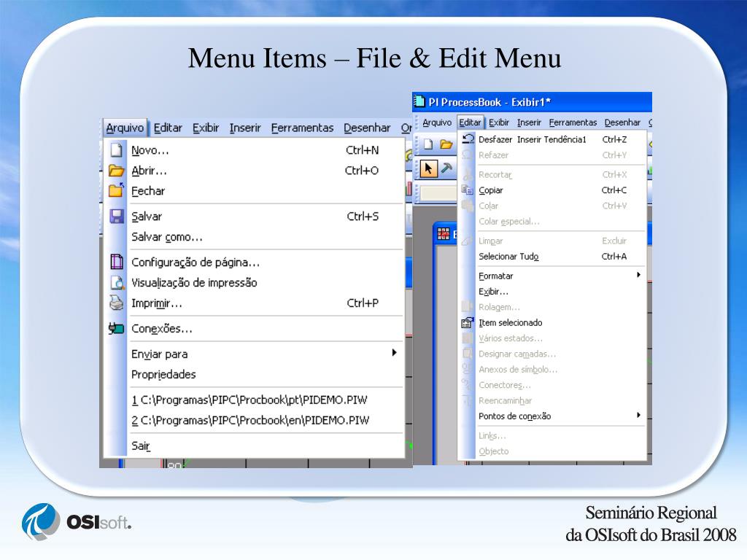Open the Arquivo menu in left menu bar
This screenshot has height=560, width=747.
[125, 128]
